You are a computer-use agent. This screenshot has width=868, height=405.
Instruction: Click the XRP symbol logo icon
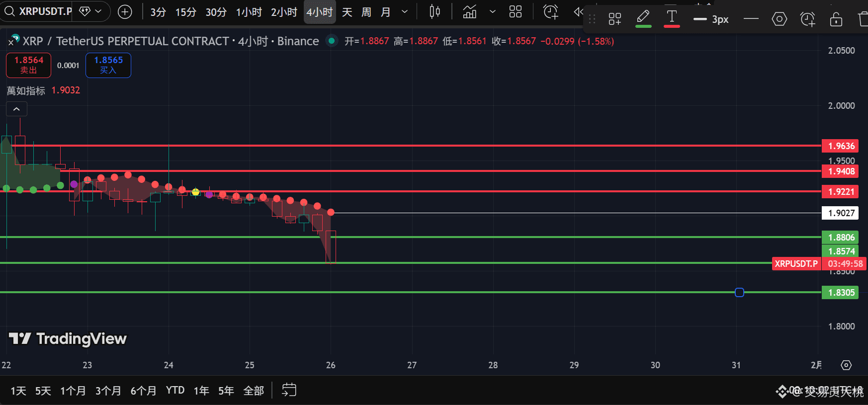pyautogui.click(x=14, y=40)
